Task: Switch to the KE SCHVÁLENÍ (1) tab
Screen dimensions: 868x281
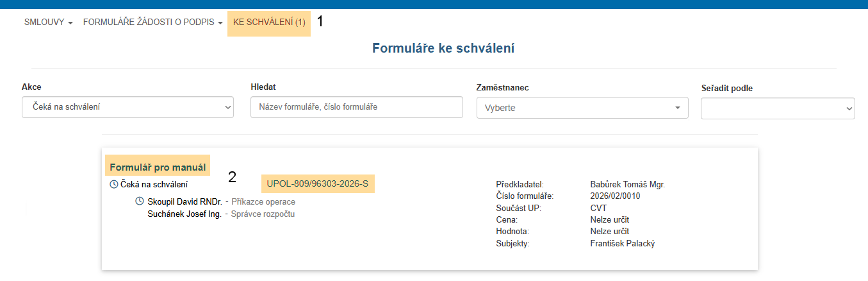Action: pos(269,22)
